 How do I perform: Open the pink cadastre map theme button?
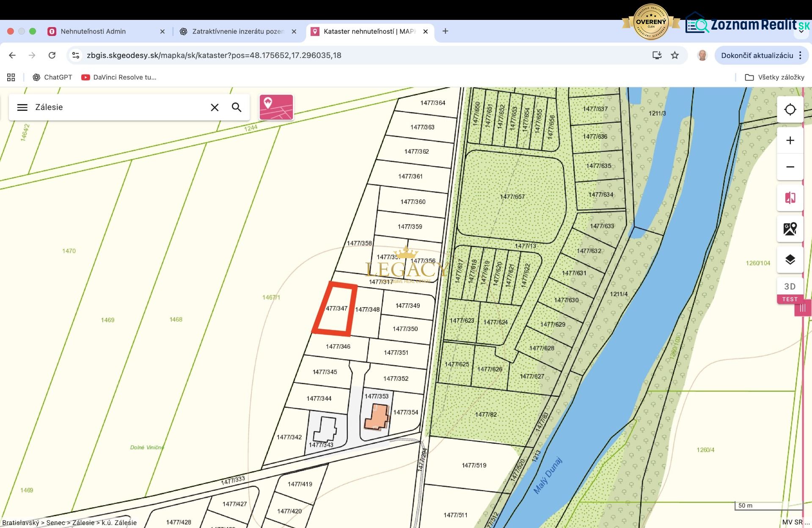pos(276,107)
